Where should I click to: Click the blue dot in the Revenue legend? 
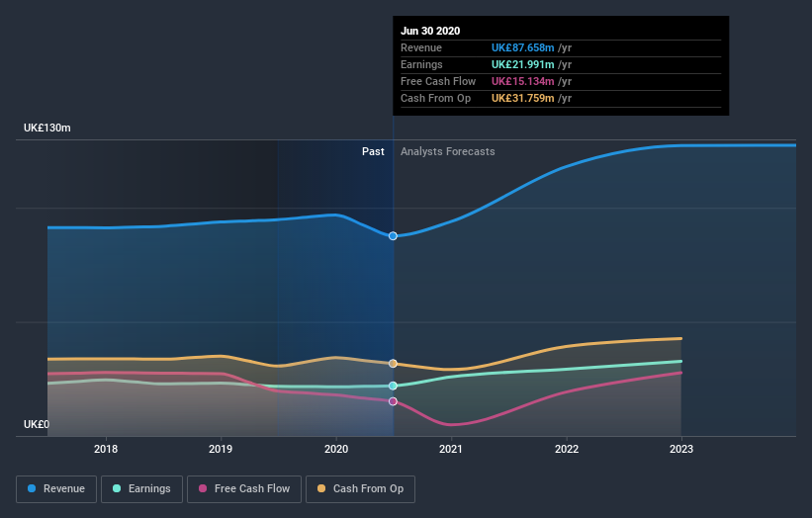click(32, 488)
